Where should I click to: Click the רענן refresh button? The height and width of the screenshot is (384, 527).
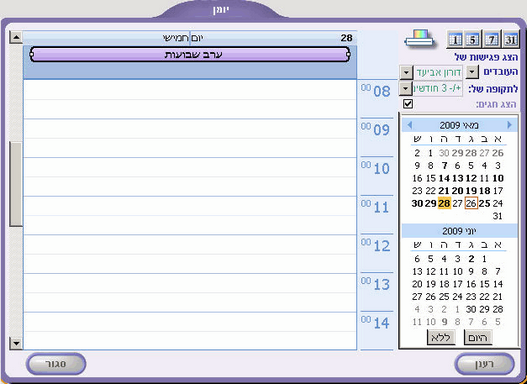click(484, 364)
